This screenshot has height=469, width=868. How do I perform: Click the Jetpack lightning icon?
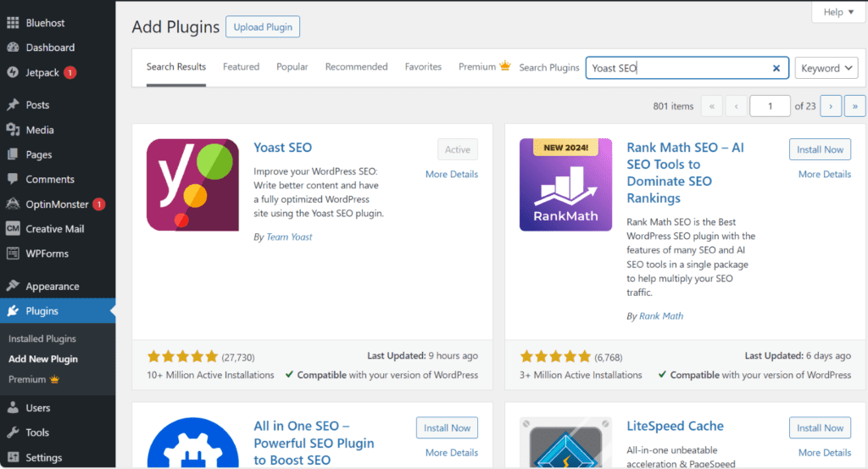(x=13, y=73)
